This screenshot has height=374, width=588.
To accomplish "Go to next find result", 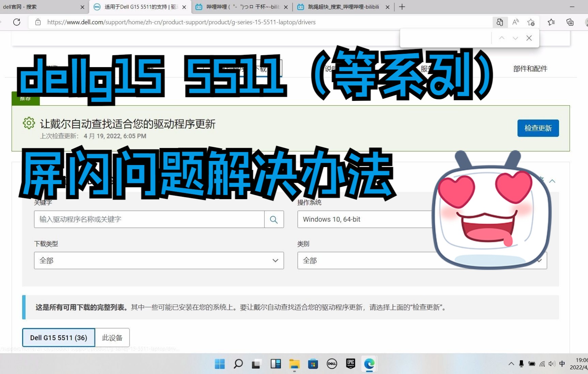I will coord(515,38).
